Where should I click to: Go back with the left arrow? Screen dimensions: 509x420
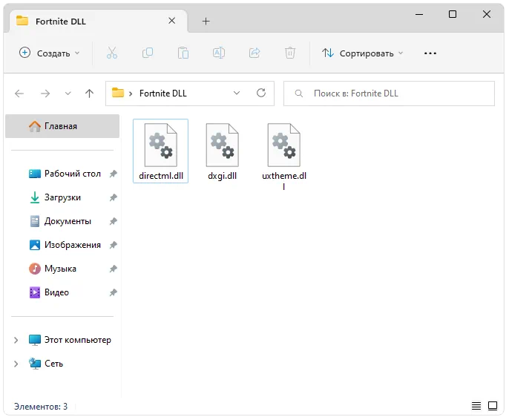(19, 93)
